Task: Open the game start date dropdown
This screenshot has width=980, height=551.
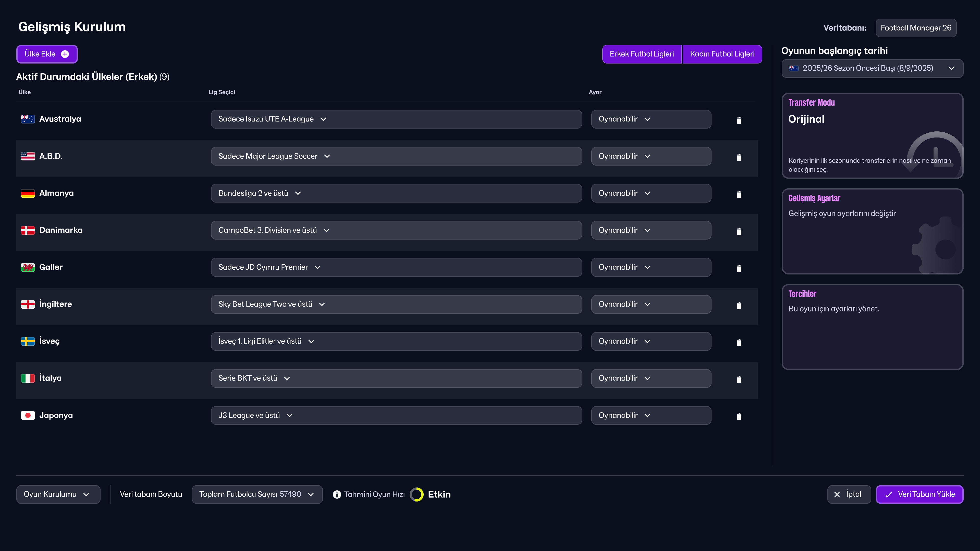Action: [x=872, y=68]
